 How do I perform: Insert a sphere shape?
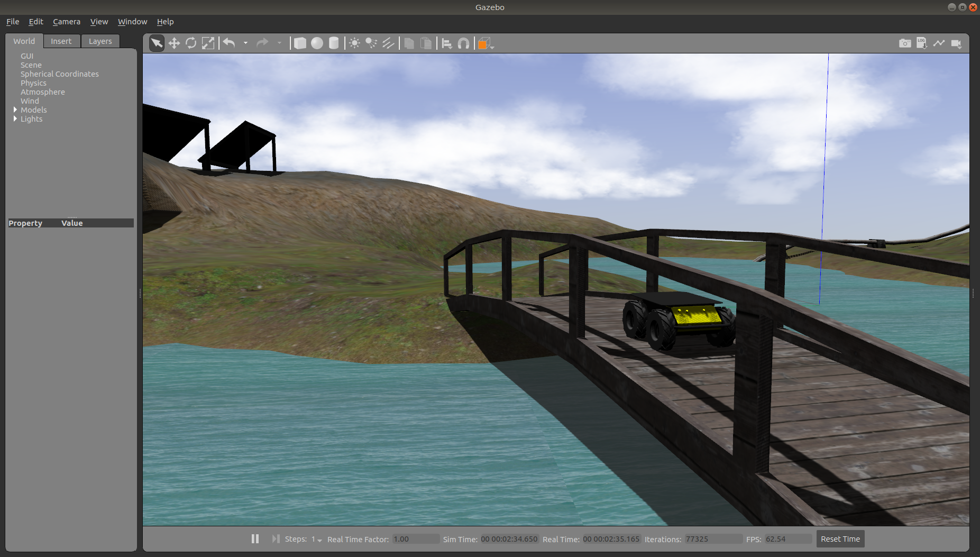pyautogui.click(x=317, y=43)
